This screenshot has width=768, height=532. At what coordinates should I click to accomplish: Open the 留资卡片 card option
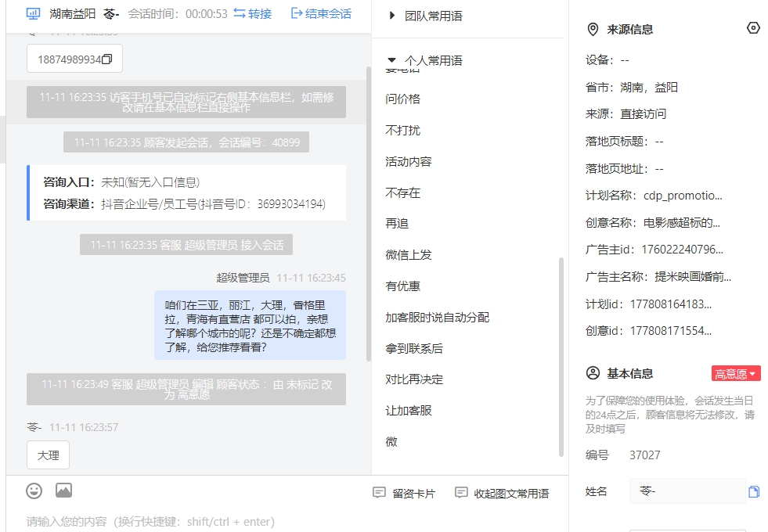[404, 493]
